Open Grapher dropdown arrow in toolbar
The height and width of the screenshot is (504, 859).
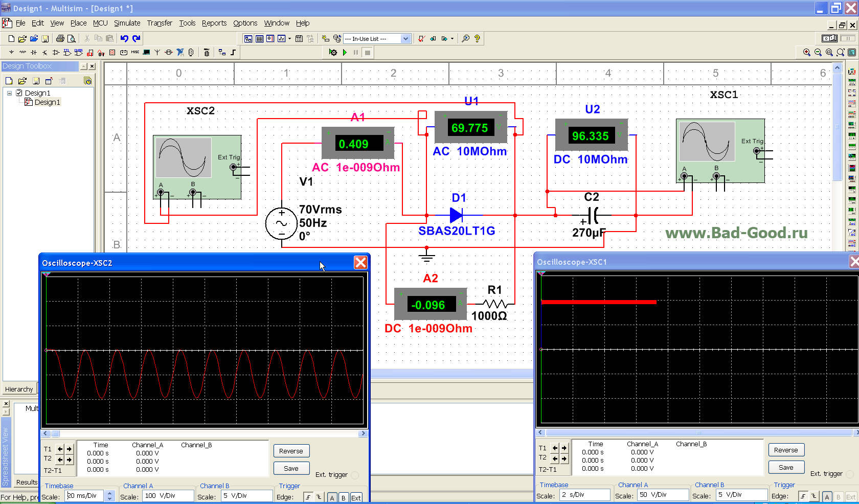pyautogui.click(x=289, y=38)
